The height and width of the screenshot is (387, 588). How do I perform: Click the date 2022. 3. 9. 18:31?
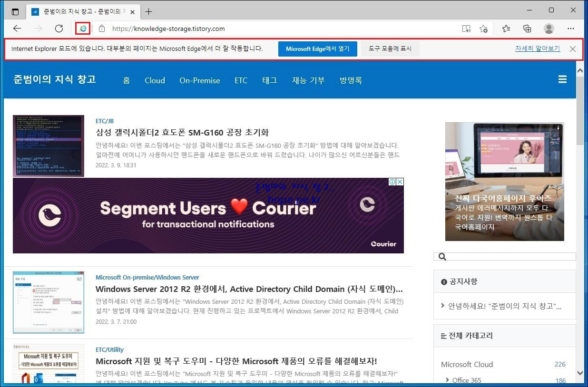pos(116,165)
